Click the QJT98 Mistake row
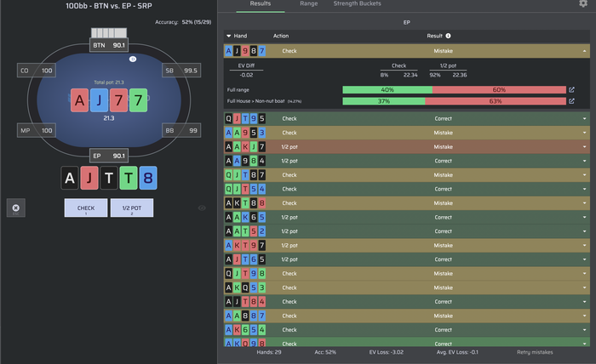This screenshot has height=364, width=596. [407, 274]
